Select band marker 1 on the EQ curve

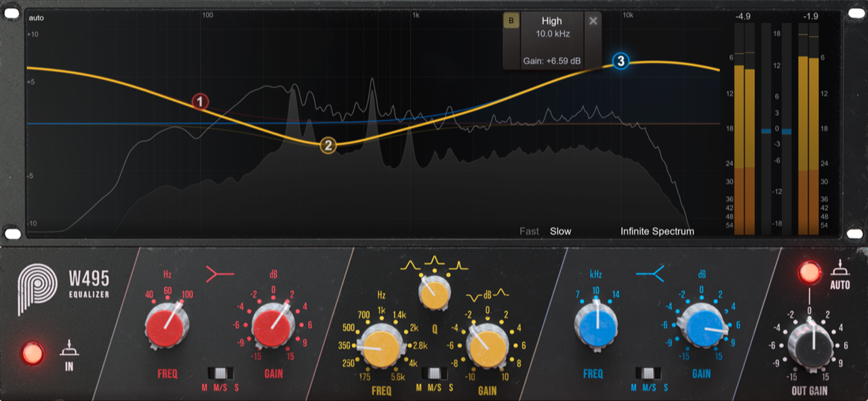click(x=199, y=102)
